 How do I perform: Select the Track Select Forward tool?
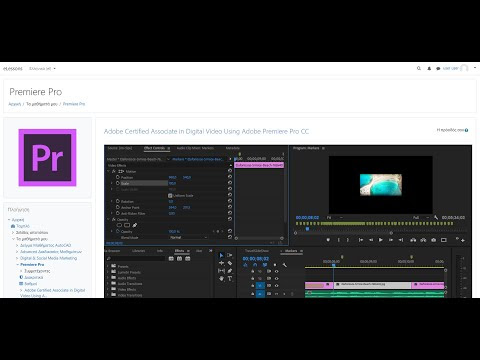click(230, 255)
